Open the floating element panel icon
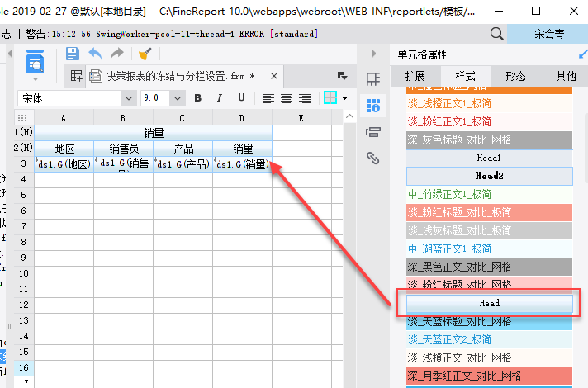 [x=373, y=132]
